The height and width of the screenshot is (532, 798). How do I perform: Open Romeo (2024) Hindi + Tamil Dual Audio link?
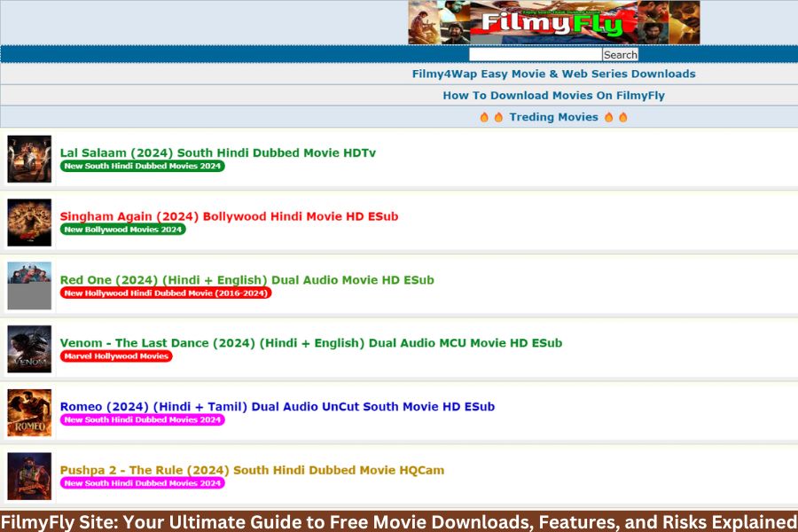point(278,407)
